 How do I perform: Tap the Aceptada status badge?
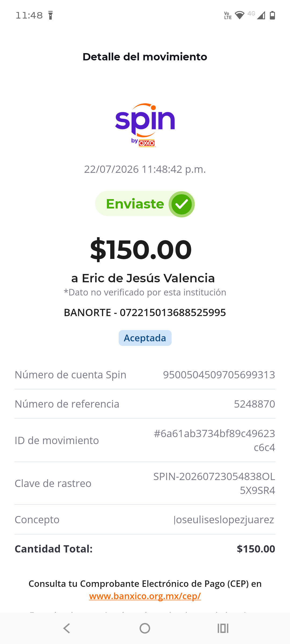pos(145,338)
